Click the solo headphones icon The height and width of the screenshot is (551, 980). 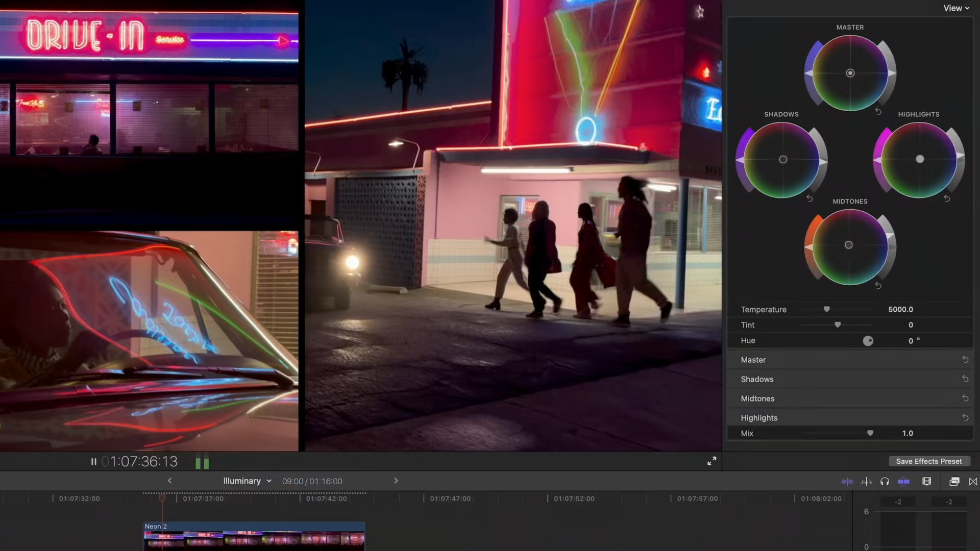[x=885, y=481]
